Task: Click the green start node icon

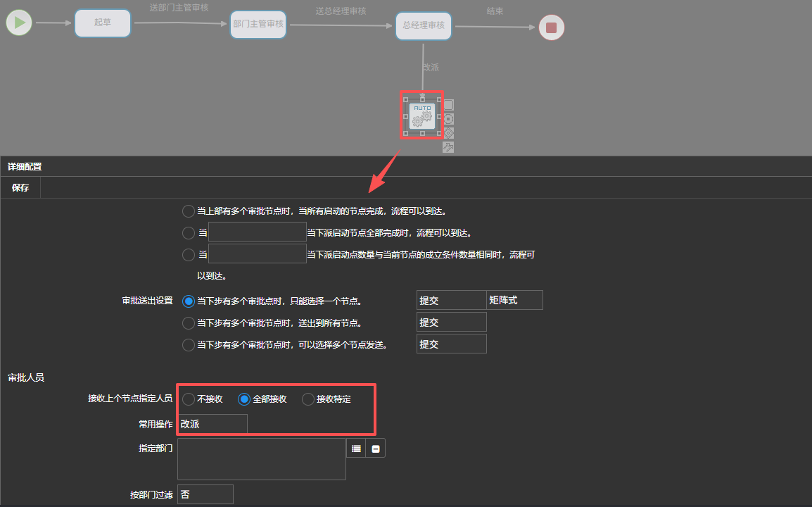Action: pos(20,23)
